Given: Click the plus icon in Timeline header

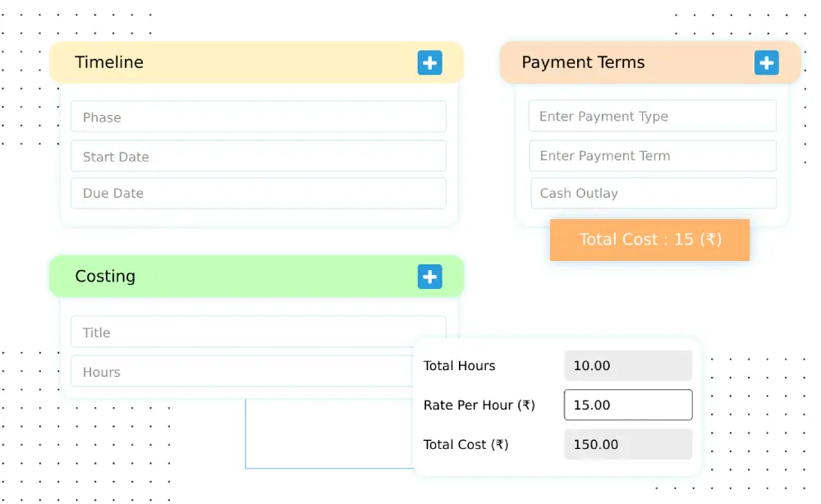Looking at the screenshot, I should (429, 63).
